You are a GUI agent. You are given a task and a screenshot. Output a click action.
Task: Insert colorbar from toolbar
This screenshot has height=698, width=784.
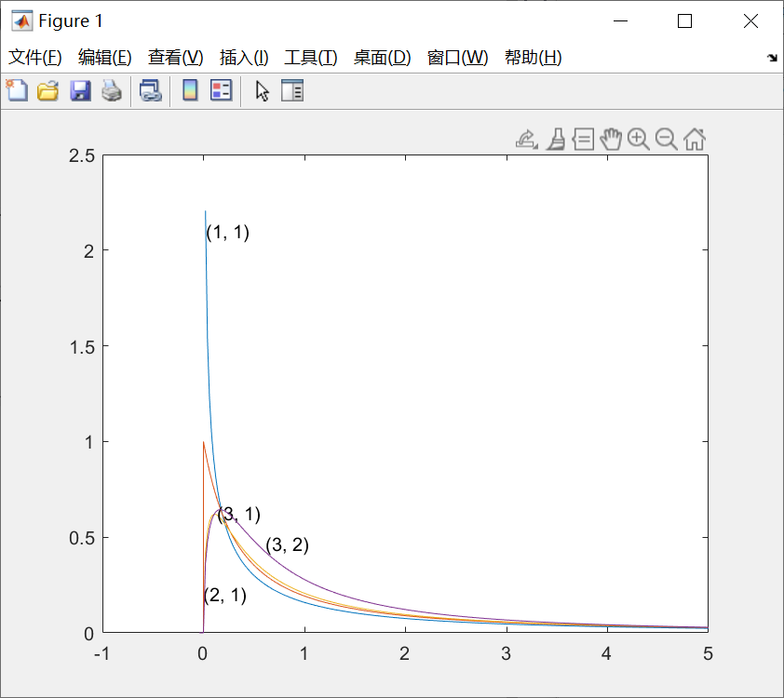coord(190,91)
